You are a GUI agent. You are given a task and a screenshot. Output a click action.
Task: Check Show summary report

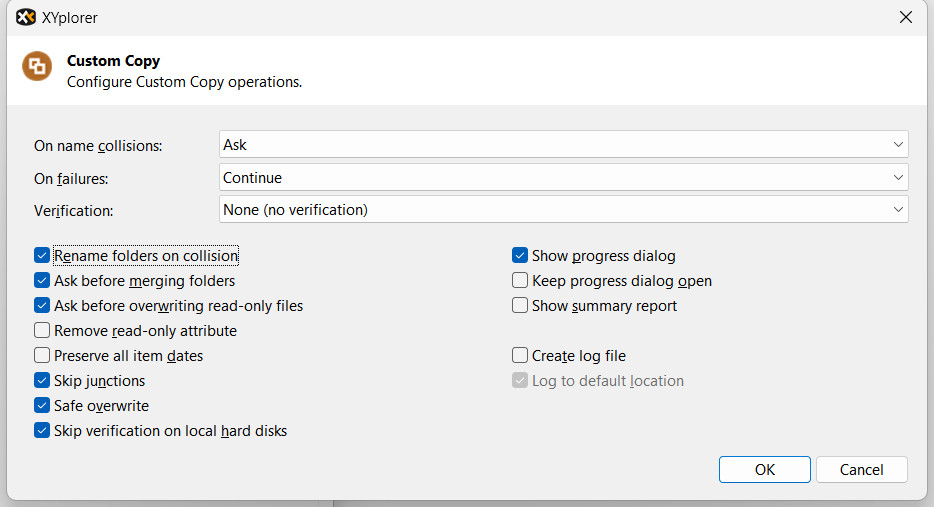pyautogui.click(x=520, y=306)
